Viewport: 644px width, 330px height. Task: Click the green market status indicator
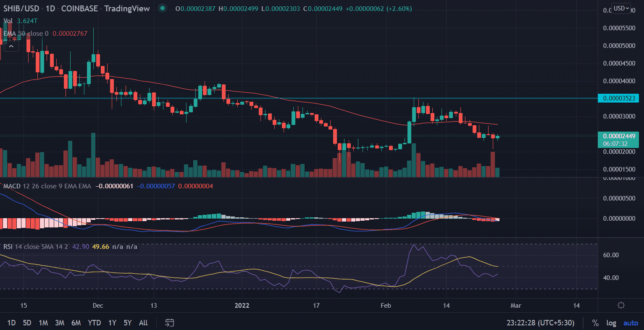pyautogui.click(x=162, y=8)
